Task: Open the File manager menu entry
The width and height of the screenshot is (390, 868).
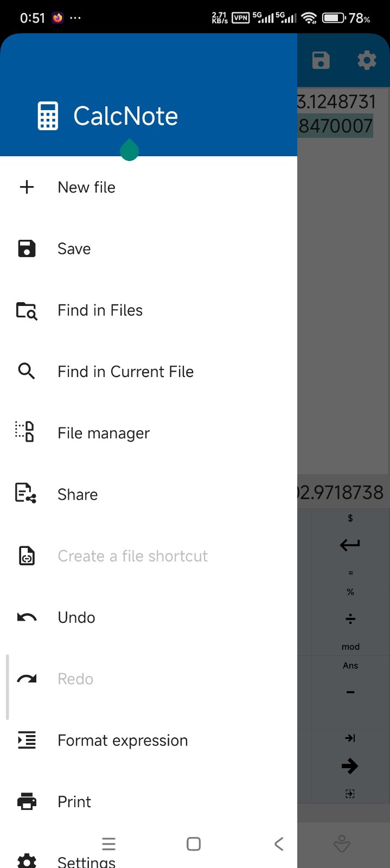Action: (x=104, y=433)
